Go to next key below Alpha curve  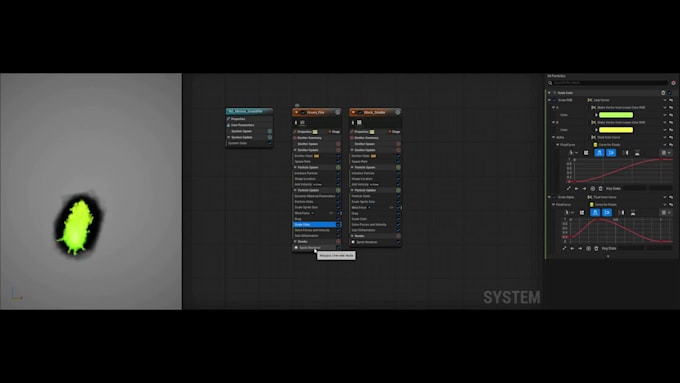pyautogui.click(x=584, y=189)
